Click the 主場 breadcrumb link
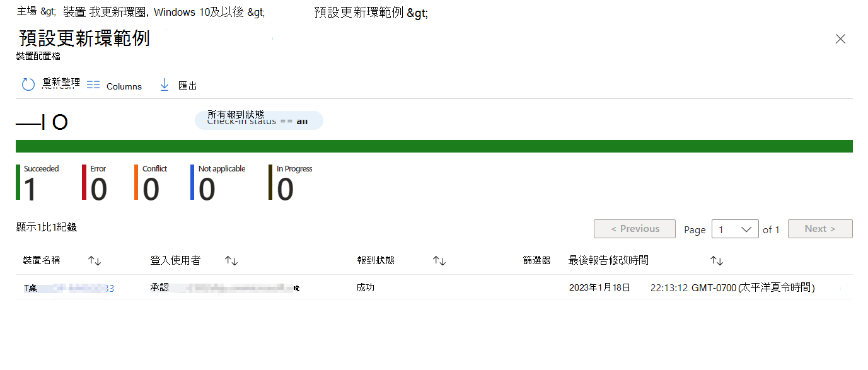The width and height of the screenshot is (868, 370). tap(27, 12)
